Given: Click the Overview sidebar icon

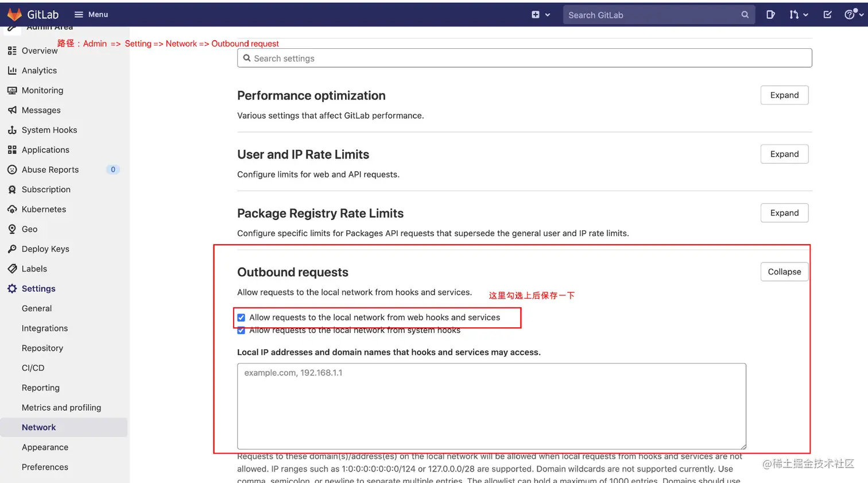Looking at the screenshot, I should 12,51.
